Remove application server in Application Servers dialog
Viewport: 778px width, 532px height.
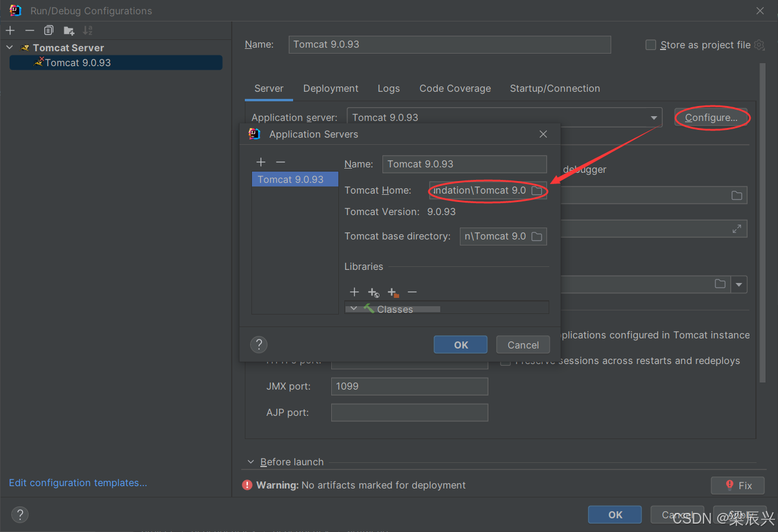click(x=281, y=162)
